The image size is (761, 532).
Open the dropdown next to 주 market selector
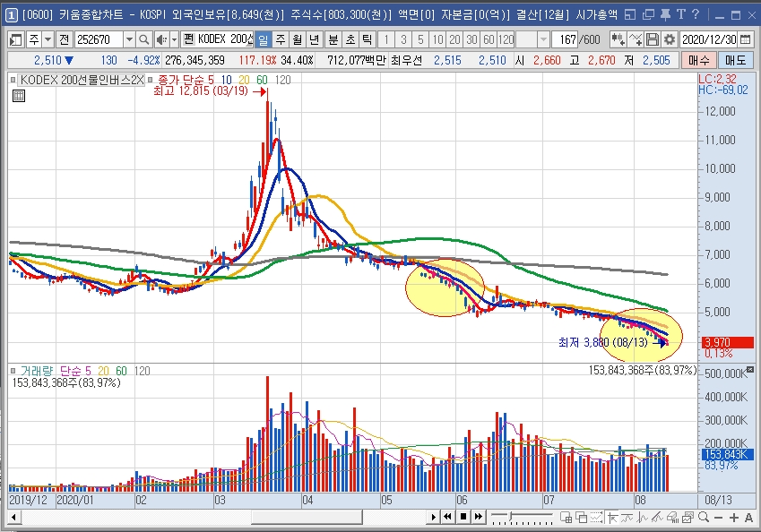tap(48, 39)
